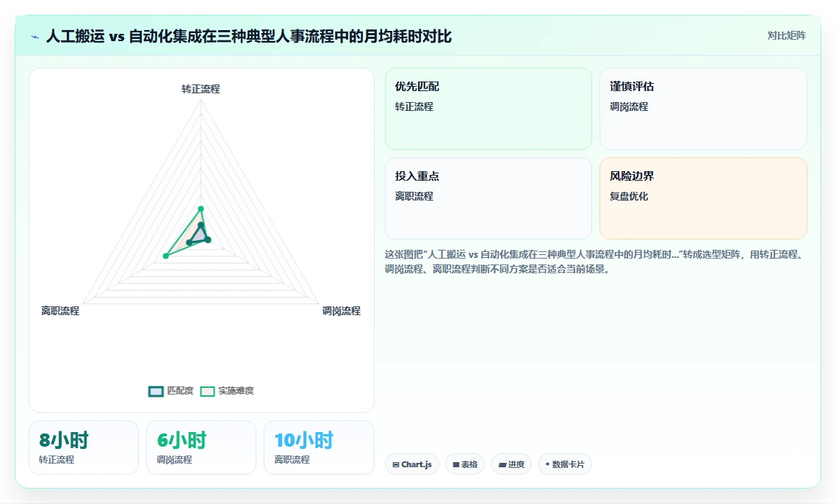Click the green 实施难度 point toward 离职流程
The width and height of the screenshot is (836, 504).
coord(166,256)
